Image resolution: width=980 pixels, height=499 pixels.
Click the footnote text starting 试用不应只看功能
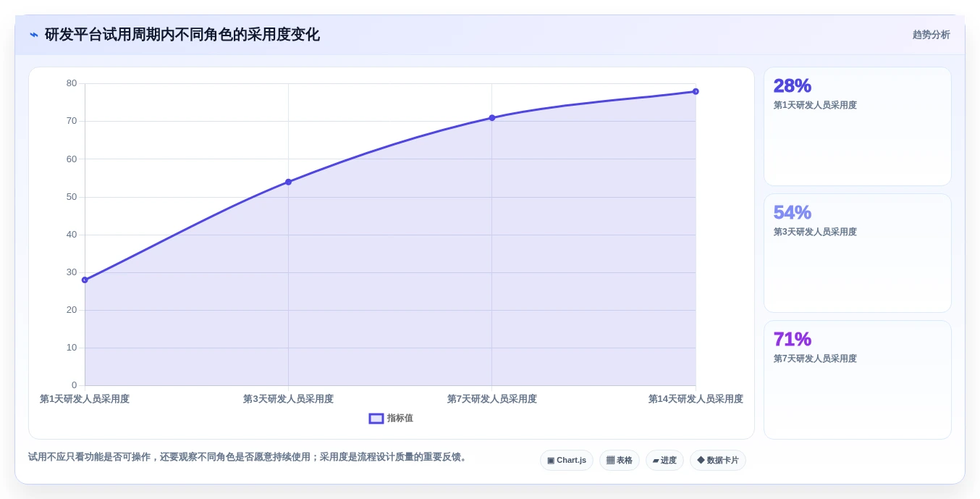click(248, 457)
